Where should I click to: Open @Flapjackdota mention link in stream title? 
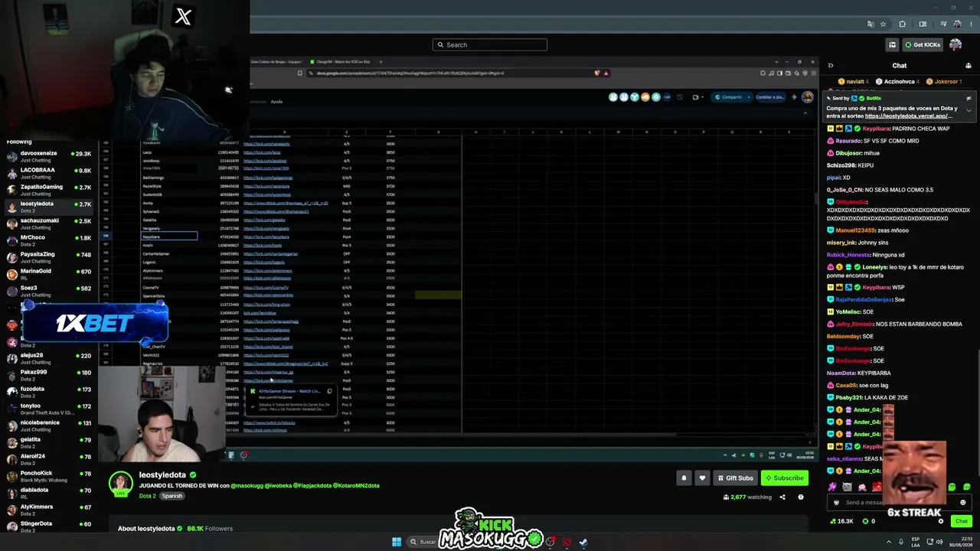point(312,486)
